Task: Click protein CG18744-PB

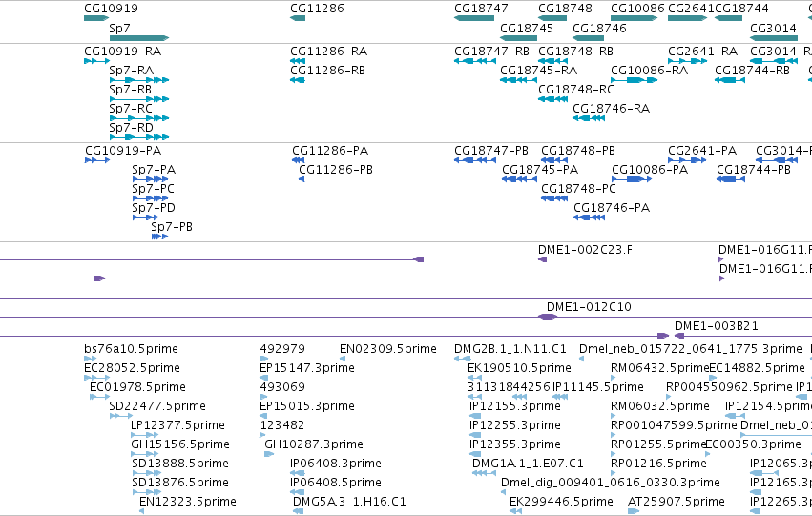Action: pyautogui.click(x=754, y=170)
